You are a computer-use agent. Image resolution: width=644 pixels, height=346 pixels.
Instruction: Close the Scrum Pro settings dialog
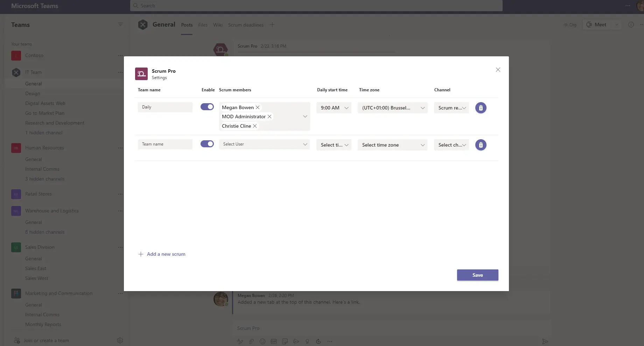[x=498, y=70]
